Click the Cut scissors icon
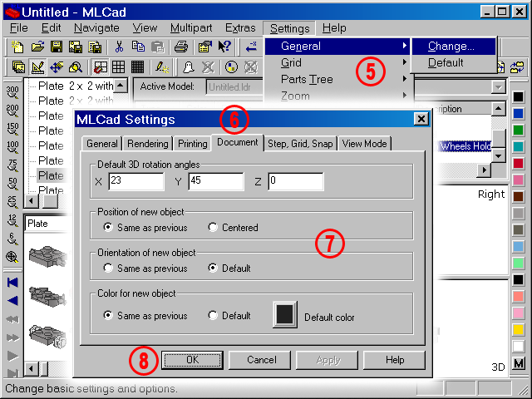The height and width of the screenshot is (399, 532). (119, 47)
